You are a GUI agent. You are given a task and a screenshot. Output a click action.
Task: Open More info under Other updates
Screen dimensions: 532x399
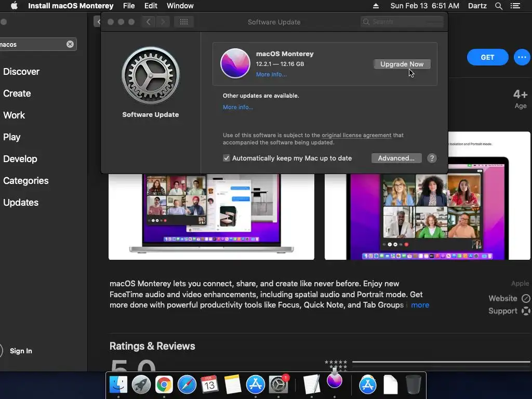pos(238,107)
